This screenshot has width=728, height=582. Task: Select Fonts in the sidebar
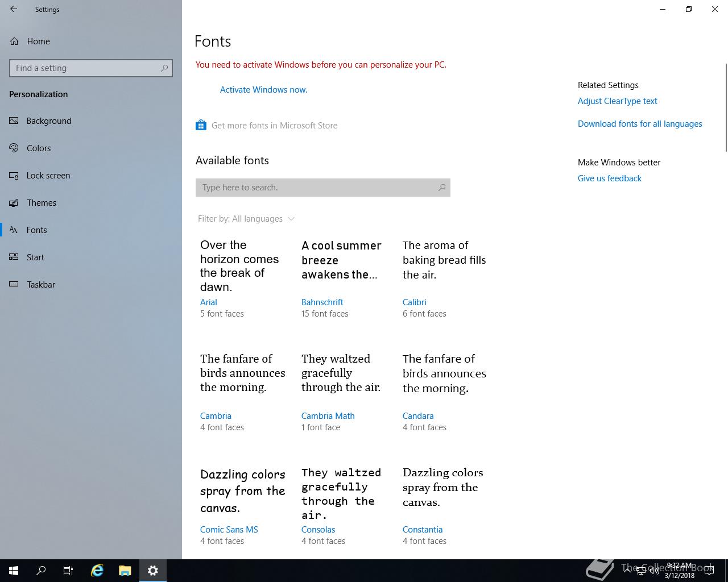[x=91, y=230]
